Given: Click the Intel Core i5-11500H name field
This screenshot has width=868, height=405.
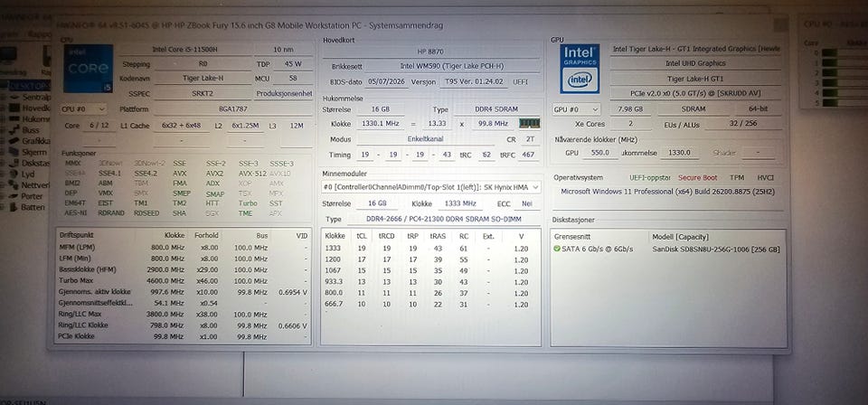Looking at the screenshot, I should point(184,49).
